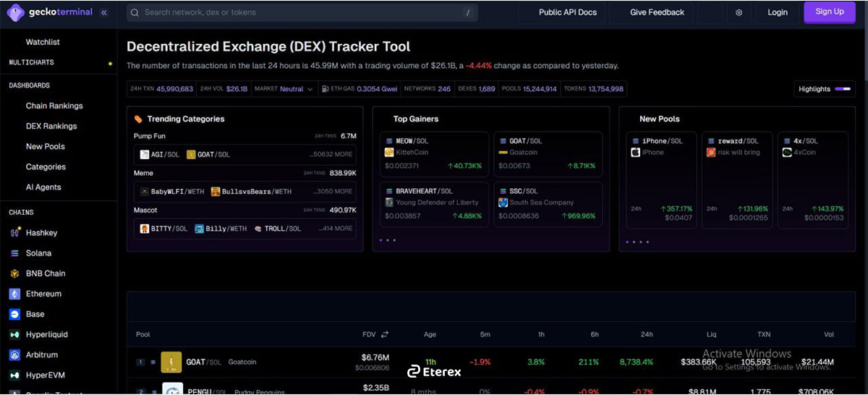Click the Ethereum diamond icon in sidebar
The width and height of the screenshot is (868, 395).
click(14, 294)
